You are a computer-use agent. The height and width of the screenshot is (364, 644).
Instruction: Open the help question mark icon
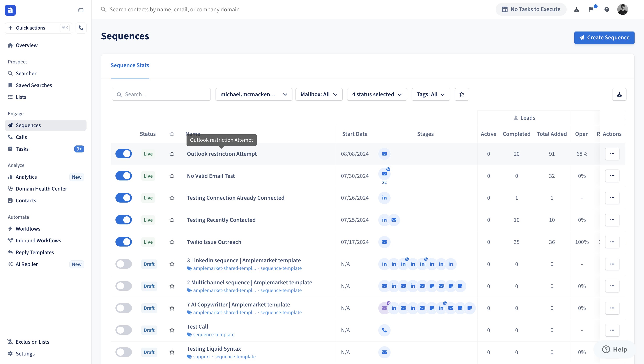[x=607, y=9]
